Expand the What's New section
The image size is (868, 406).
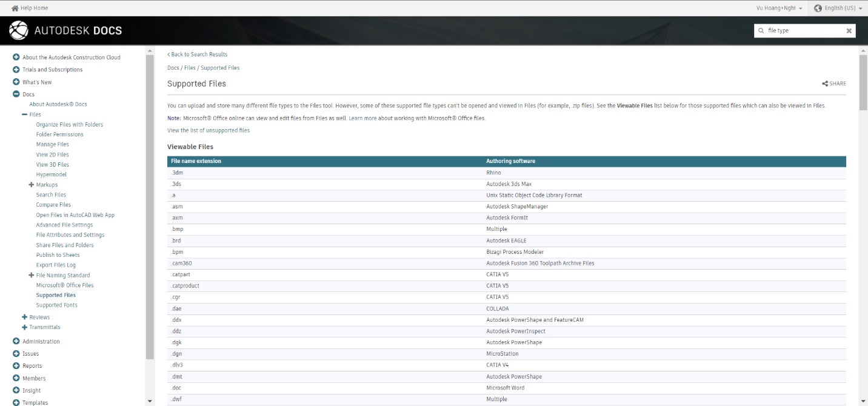tap(16, 82)
